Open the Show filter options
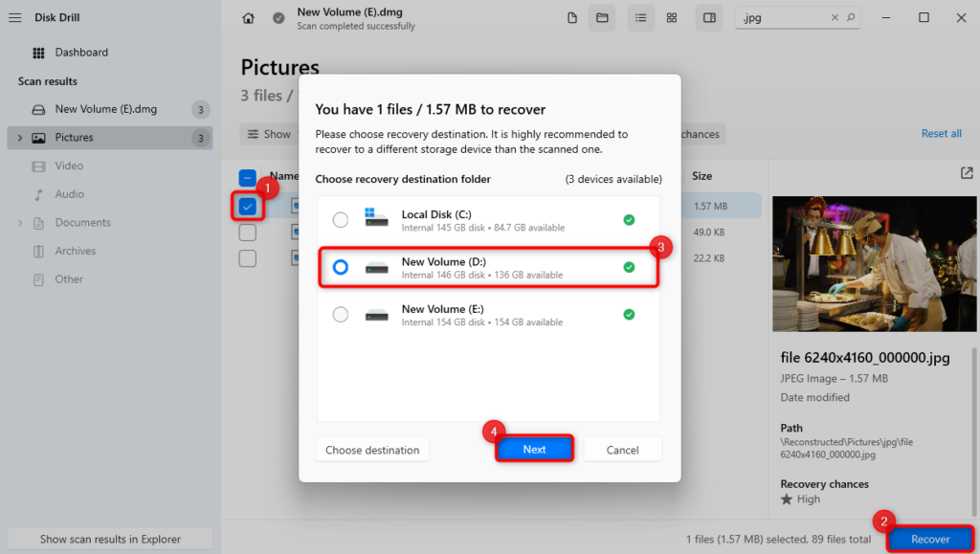Screen dimensions: 980x554 269,134
